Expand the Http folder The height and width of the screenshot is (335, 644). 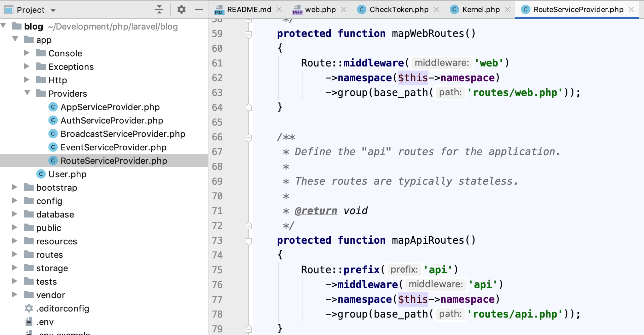tap(27, 80)
